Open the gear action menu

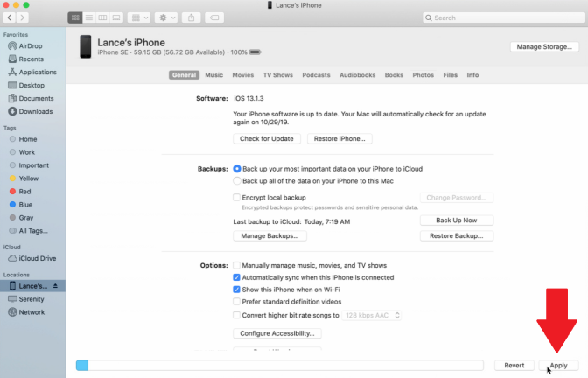(x=166, y=17)
